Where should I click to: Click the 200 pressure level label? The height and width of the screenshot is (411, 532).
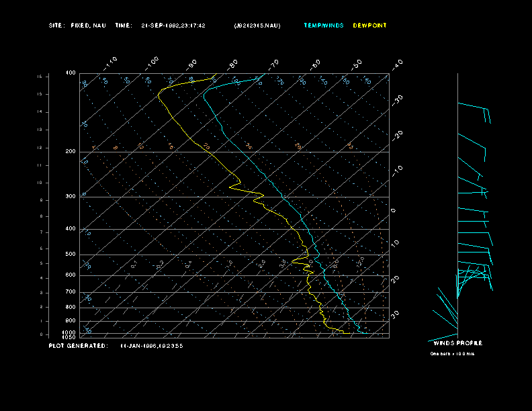pos(71,152)
